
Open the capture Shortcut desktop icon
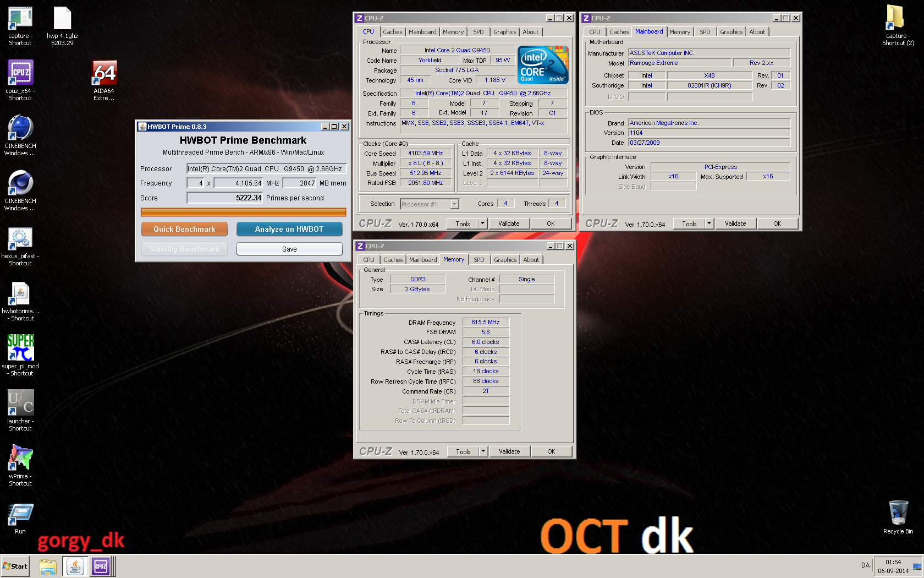click(20, 26)
